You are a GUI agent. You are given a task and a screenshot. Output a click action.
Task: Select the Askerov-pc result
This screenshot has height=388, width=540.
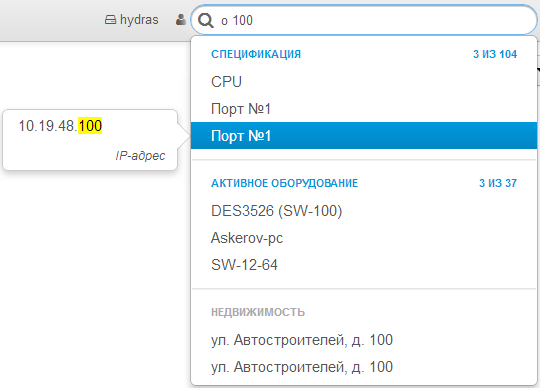364,238
